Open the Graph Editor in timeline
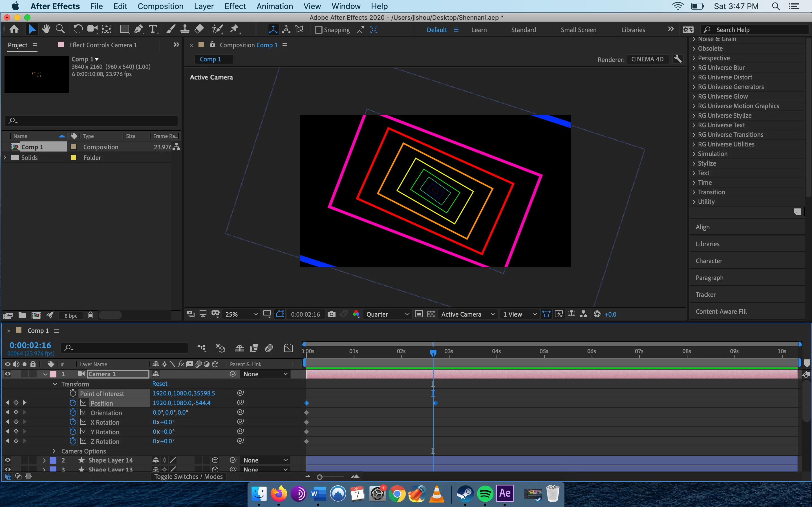 tap(288, 348)
